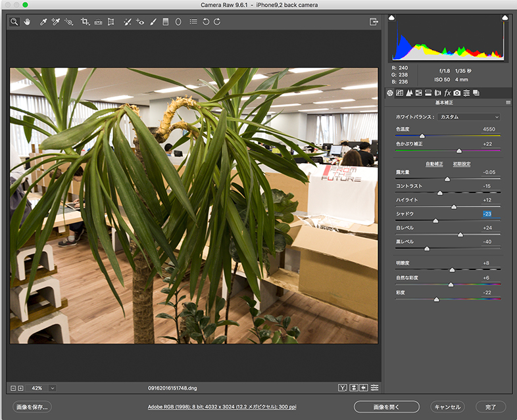Click the キャンセル button
517x420 pixels.
click(x=447, y=407)
